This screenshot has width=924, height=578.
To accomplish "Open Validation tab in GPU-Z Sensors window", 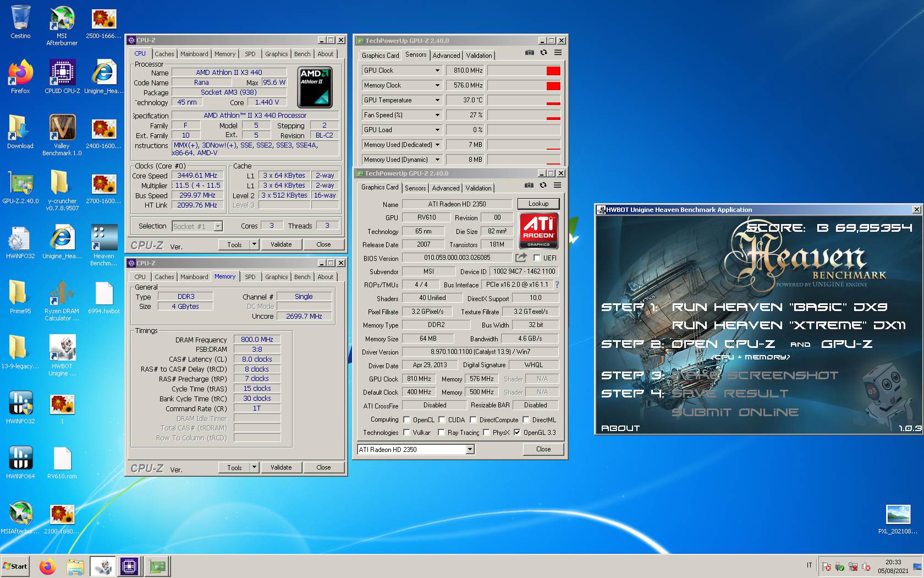I will pyautogui.click(x=479, y=56).
